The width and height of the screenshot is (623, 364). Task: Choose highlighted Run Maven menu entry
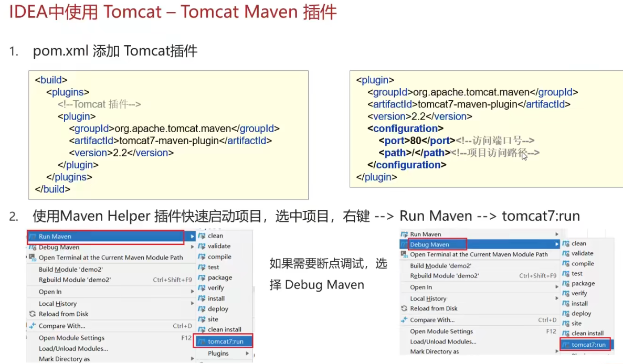coord(111,237)
